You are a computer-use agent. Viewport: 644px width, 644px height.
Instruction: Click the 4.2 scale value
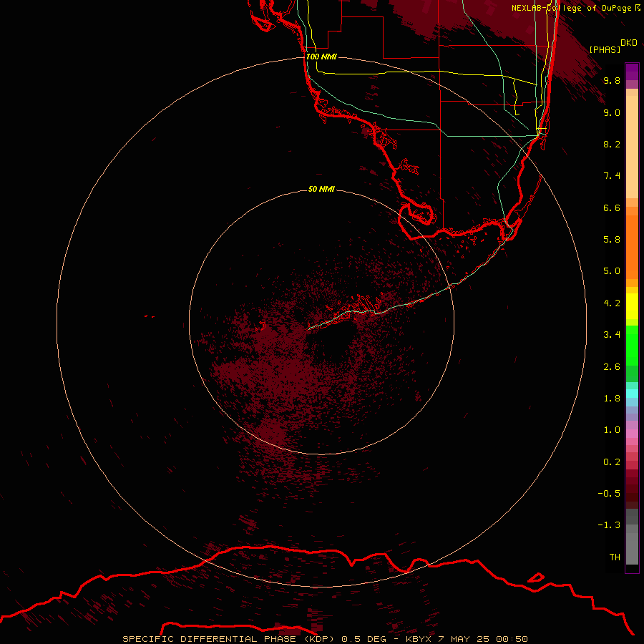(612, 303)
